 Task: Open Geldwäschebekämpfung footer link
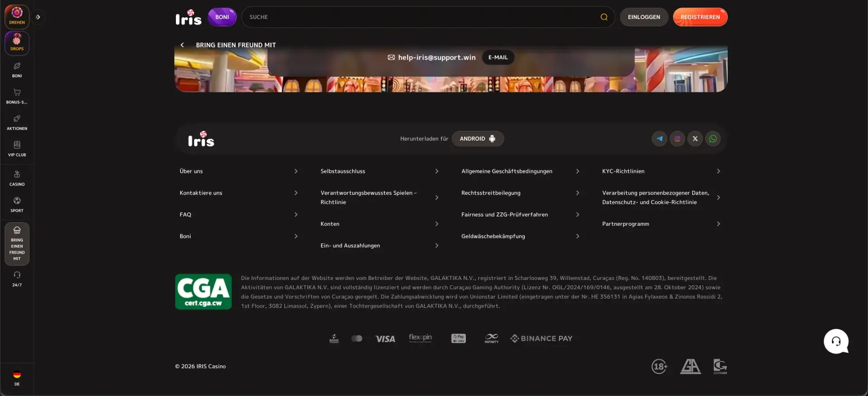(x=520, y=236)
